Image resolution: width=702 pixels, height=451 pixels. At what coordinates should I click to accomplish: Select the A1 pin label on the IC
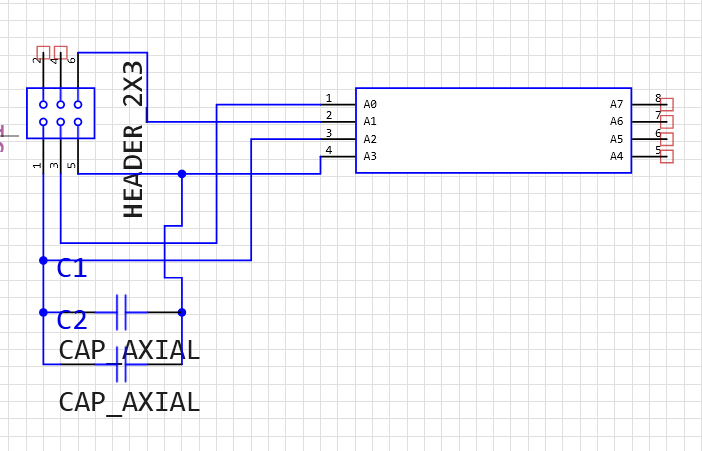(x=370, y=121)
